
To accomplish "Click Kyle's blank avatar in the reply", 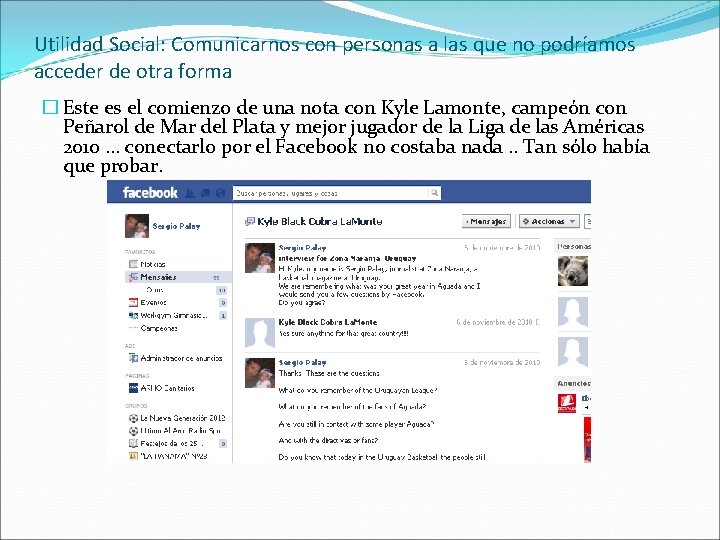I will click(259, 333).
